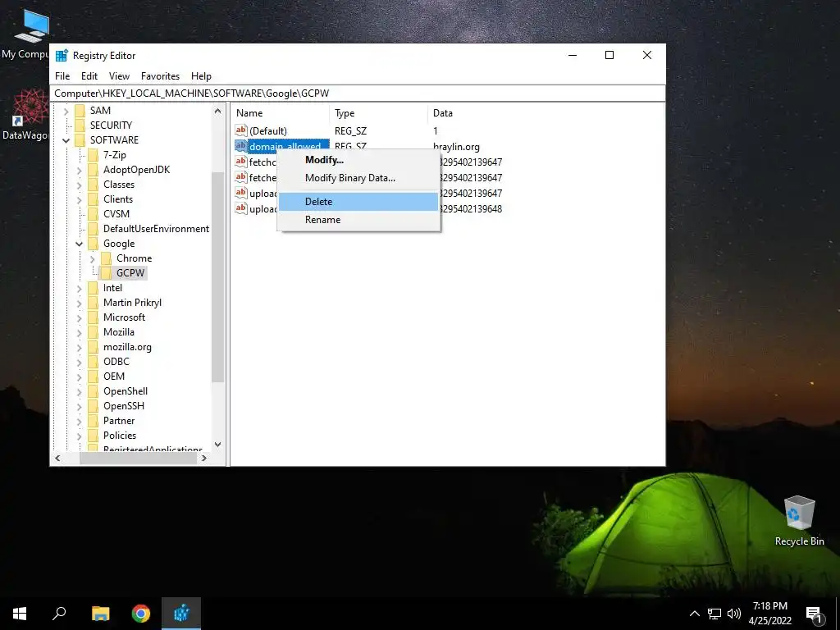Click the Data column header
The width and height of the screenshot is (840, 630).
click(546, 113)
